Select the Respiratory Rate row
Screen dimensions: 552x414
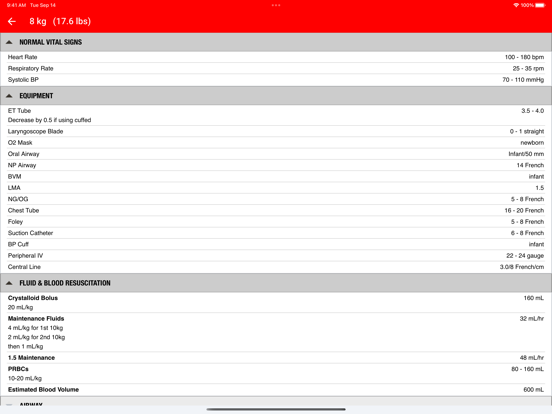tap(276, 68)
